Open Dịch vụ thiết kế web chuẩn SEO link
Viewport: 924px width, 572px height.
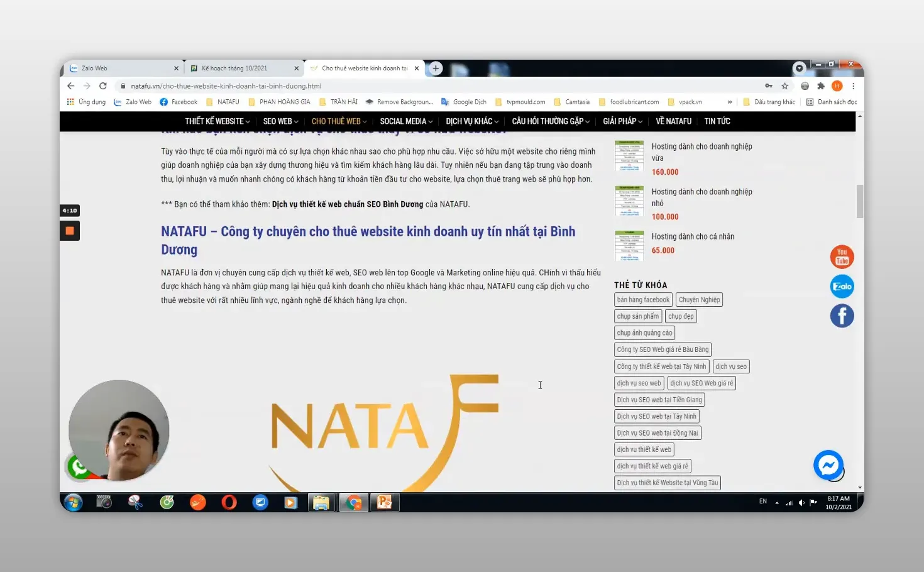[348, 204]
